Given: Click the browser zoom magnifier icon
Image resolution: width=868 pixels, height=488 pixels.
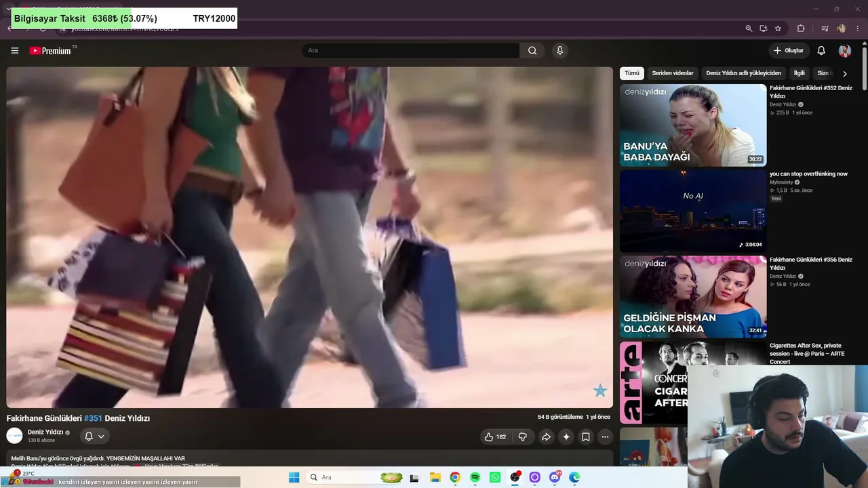Looking at the screenshot, I should point(749,28).
